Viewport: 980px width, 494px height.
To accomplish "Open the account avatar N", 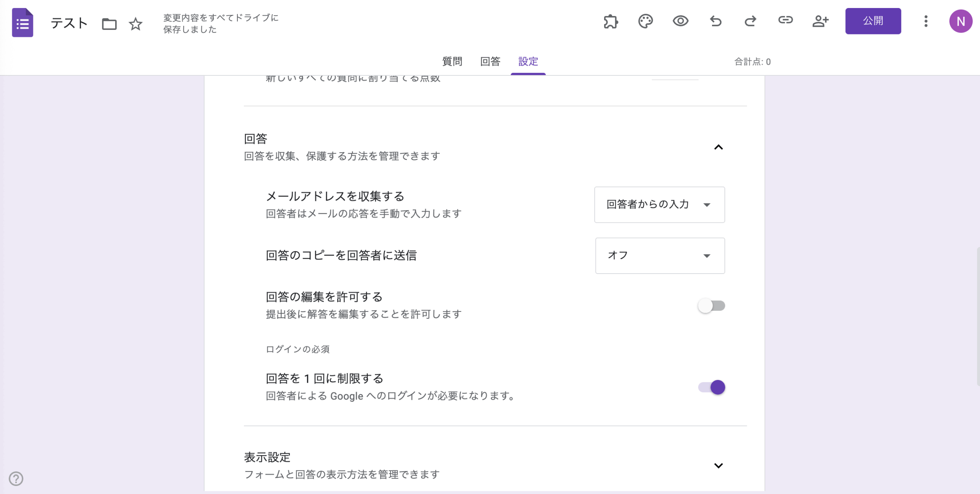I will pos(961,21).
